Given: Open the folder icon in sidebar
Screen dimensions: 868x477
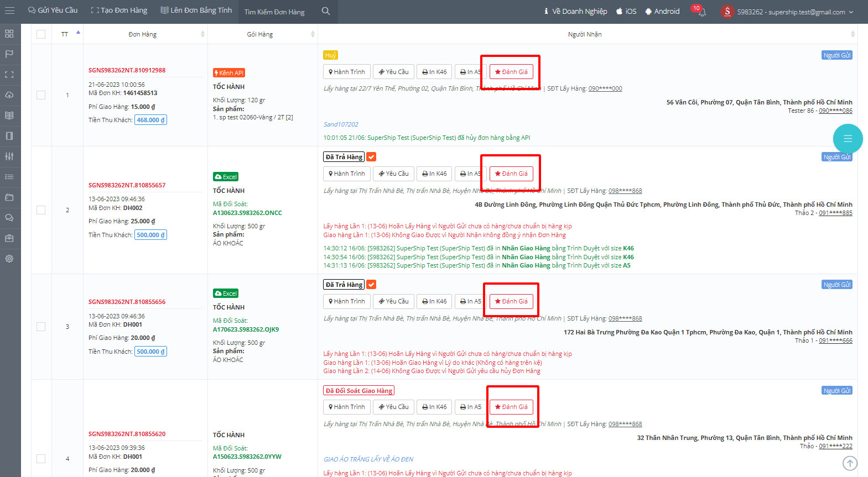Looking at the screenshot, I should pyautogui.click(x=9, y=197).
